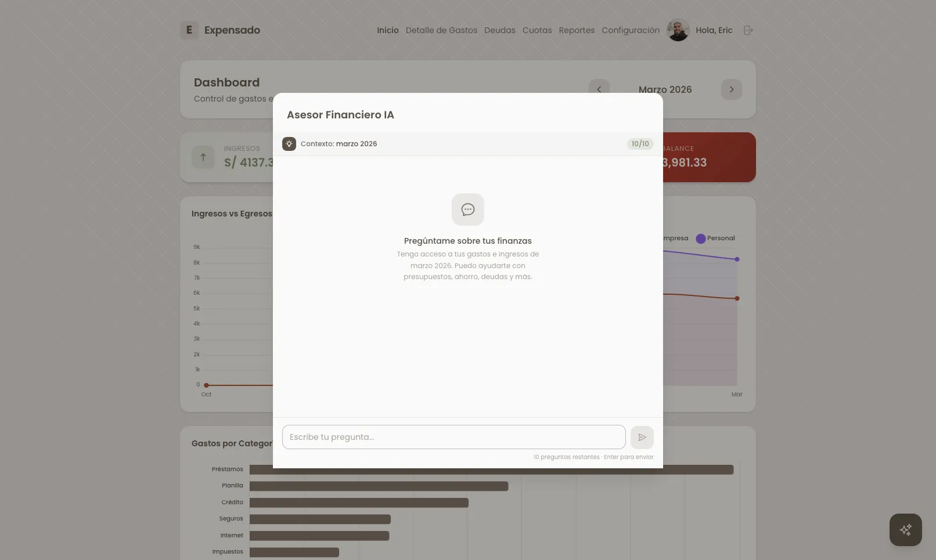Click the send message arrow in chat

click(642, 437)
